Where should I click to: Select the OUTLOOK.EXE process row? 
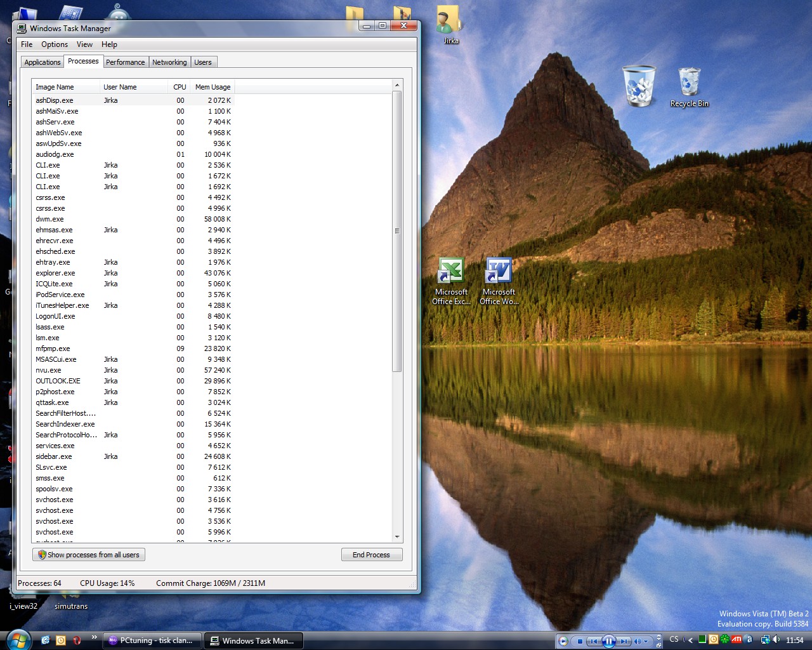(x=133, y=381)
